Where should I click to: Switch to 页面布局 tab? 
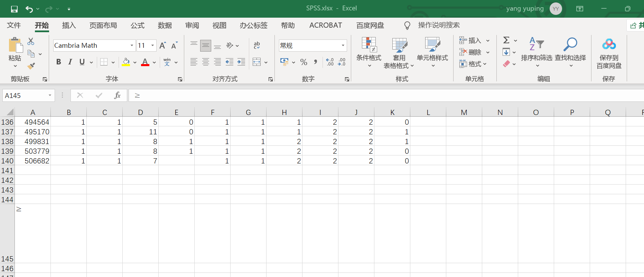[x=103, y=25]
